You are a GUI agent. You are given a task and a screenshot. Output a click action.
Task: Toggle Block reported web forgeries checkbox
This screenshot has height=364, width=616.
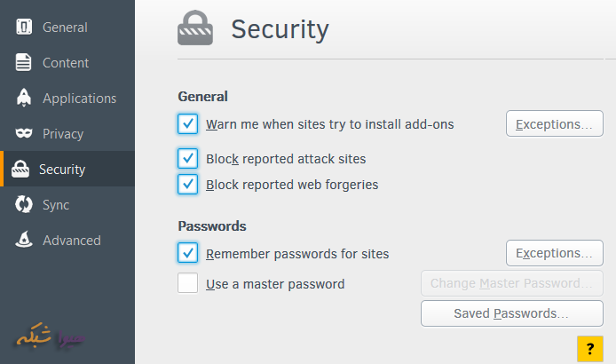coord(187,185)
